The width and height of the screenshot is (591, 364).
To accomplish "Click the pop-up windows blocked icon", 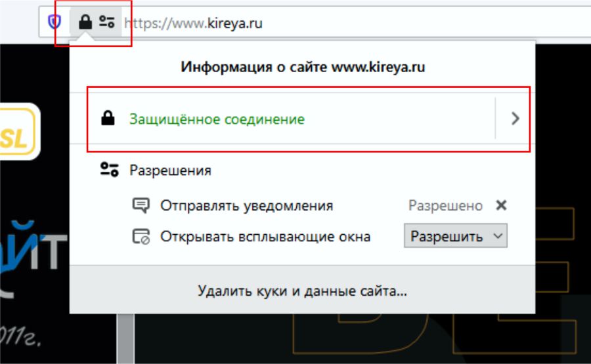I will [141, 236].
